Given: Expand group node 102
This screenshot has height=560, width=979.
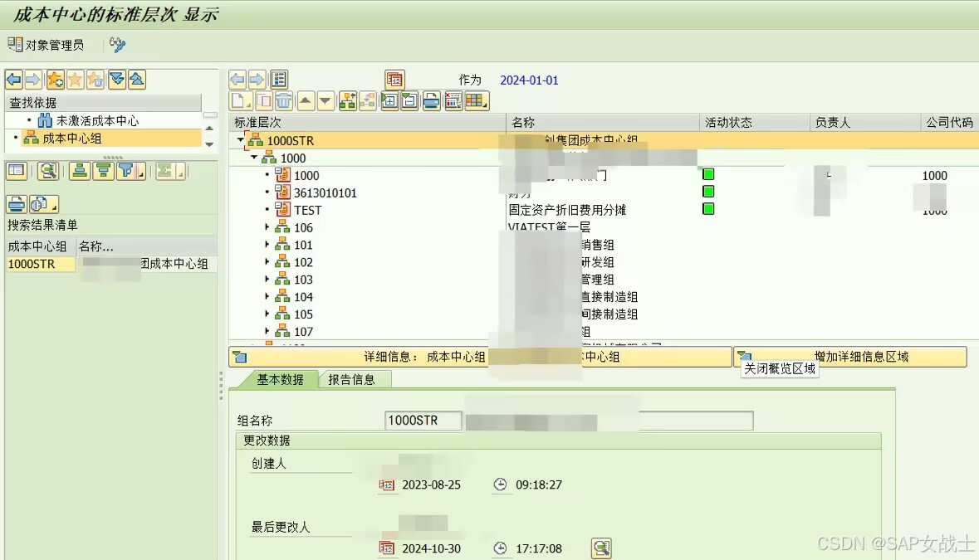Looking at the screenshot, I should coord(267,262).
